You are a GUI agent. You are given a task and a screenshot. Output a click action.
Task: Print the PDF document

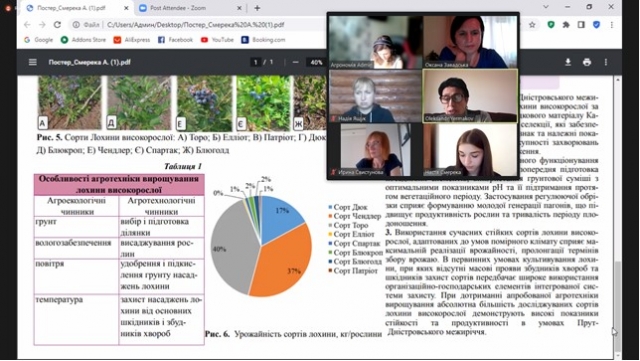click(587, 62)
